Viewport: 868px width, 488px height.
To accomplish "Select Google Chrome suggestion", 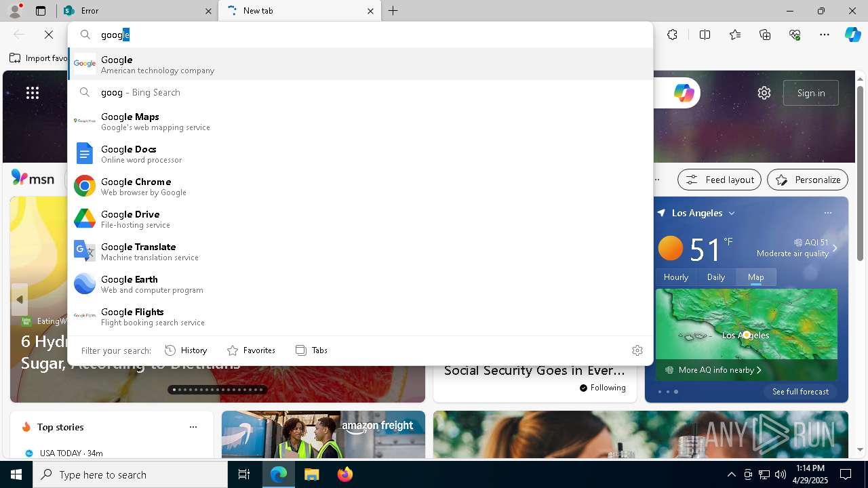I will 360,186.
